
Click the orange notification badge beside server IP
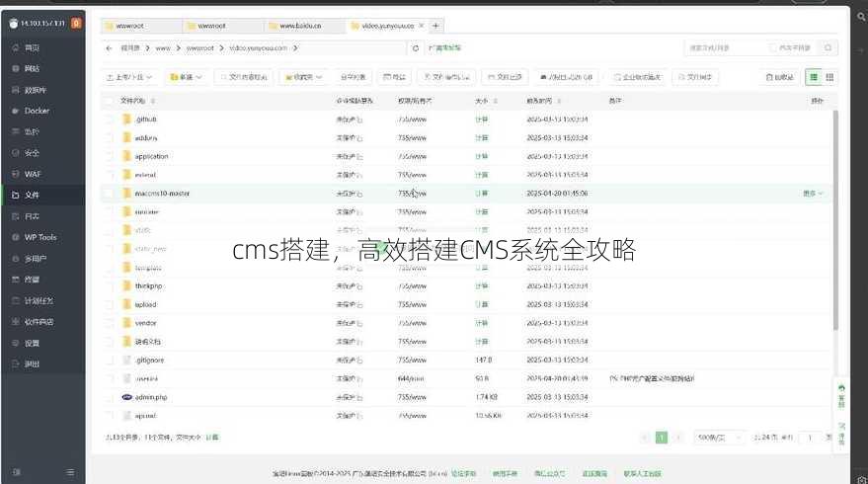click(x=76, y=24)
